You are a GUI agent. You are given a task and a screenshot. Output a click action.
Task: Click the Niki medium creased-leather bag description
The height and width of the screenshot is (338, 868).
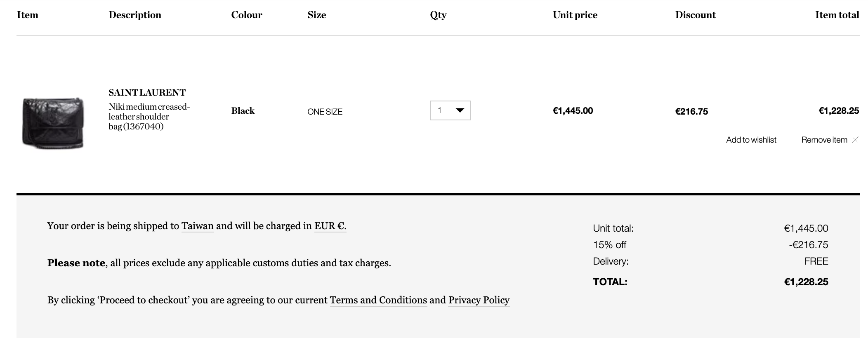pyautogui.click(x=149, y=117)
